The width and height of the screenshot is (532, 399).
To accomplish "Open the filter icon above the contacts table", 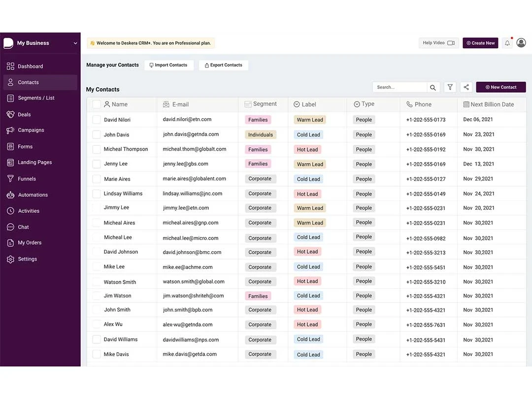I will tap(450, 87).
